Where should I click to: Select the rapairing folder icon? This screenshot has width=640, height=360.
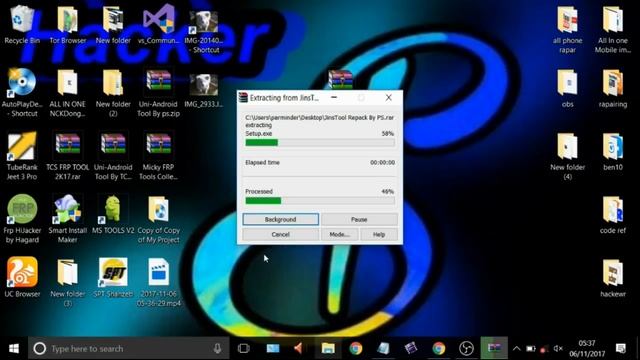pyautogui.click(x=613, y=88)
